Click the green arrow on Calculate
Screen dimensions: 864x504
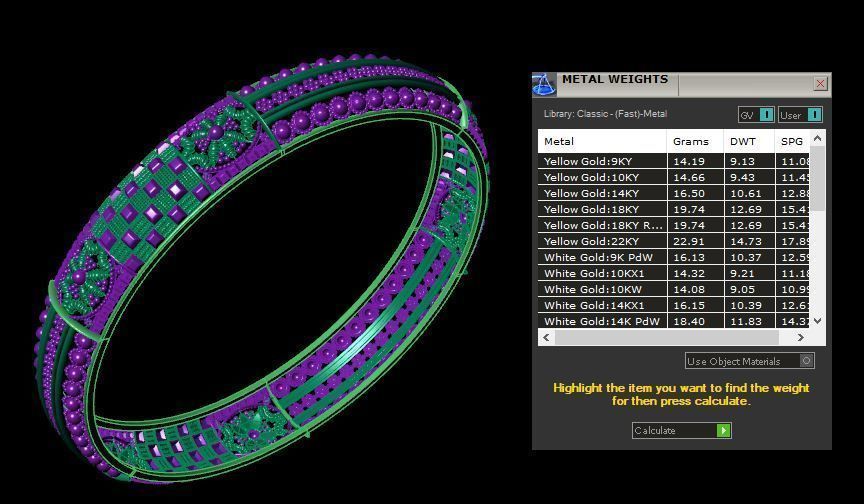point(723,430)
